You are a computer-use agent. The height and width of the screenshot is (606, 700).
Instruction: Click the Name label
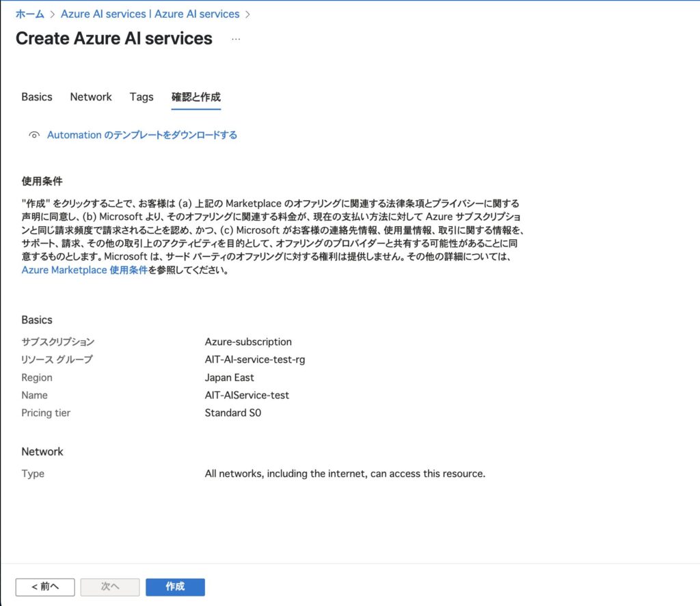pyautogui.click(x=34, y=396)
